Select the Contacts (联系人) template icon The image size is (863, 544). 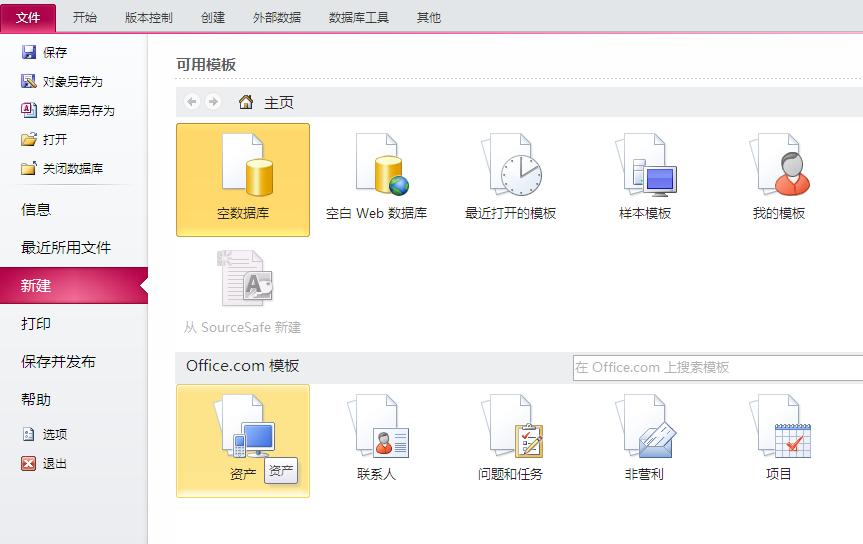pyautogui.click(x=378, y=426)
